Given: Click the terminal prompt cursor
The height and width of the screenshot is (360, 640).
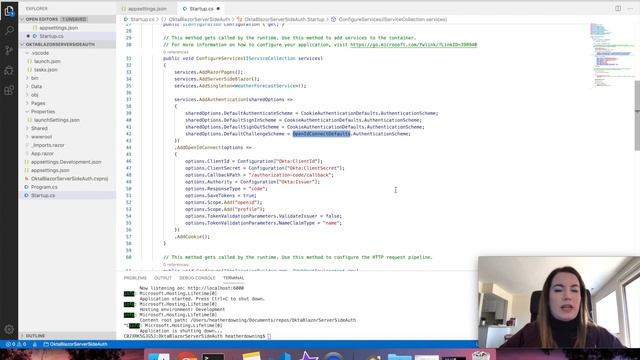Looking at the screenshot, I should tap(269, 336).
